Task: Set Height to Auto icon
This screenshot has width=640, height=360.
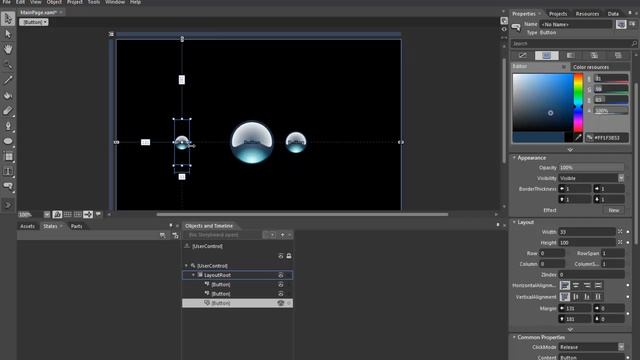Action: point(620,242)
